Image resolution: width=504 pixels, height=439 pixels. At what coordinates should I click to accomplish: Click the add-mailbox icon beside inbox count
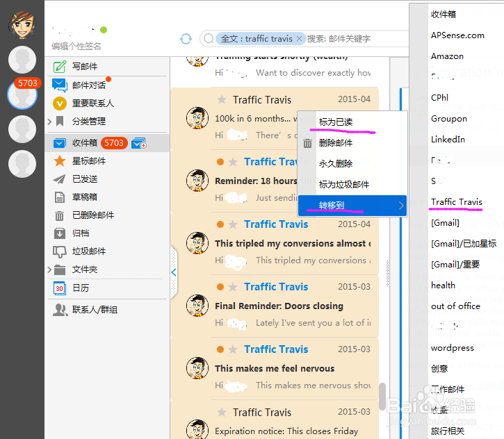[139, 143]
